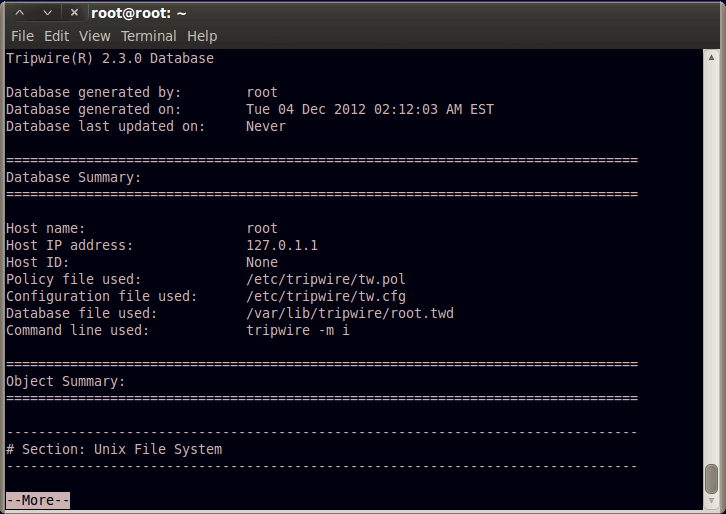The image size is (726, 514).
Task: Click the 'Database last updated on:' label
Action: point(105,126)
